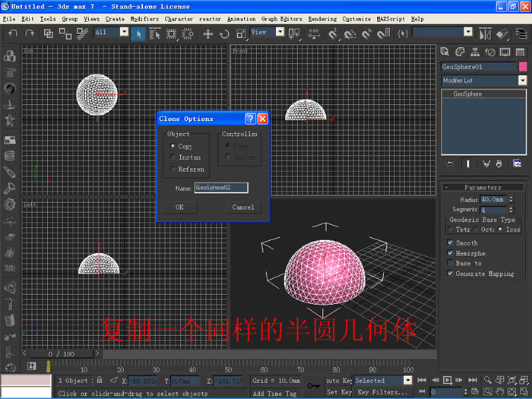This screenshot has width=532, height=399.
Task: Click Configure Modifier Sets icon
Action: [x=517, y=164]
